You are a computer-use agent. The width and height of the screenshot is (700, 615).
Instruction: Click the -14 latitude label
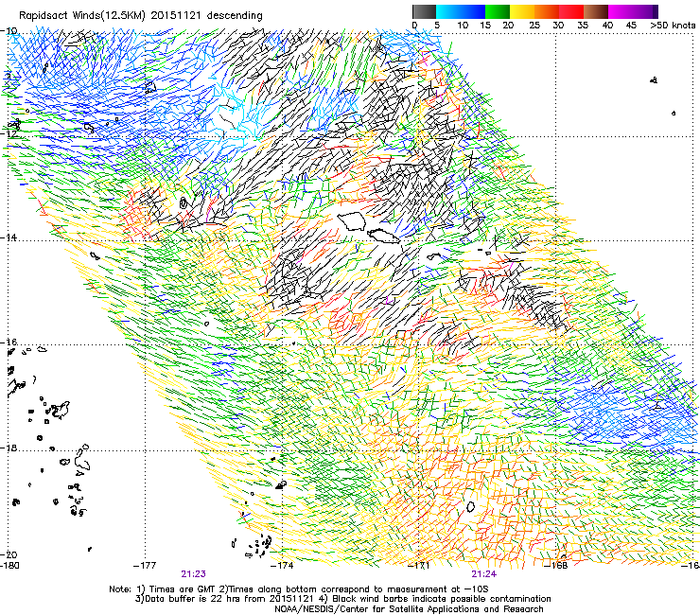coord(9,237)
